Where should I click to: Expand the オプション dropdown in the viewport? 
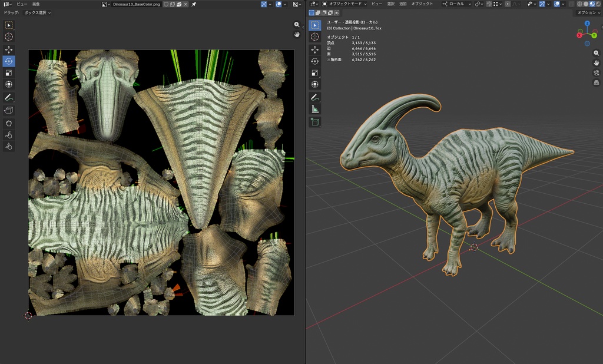(589, 12)
